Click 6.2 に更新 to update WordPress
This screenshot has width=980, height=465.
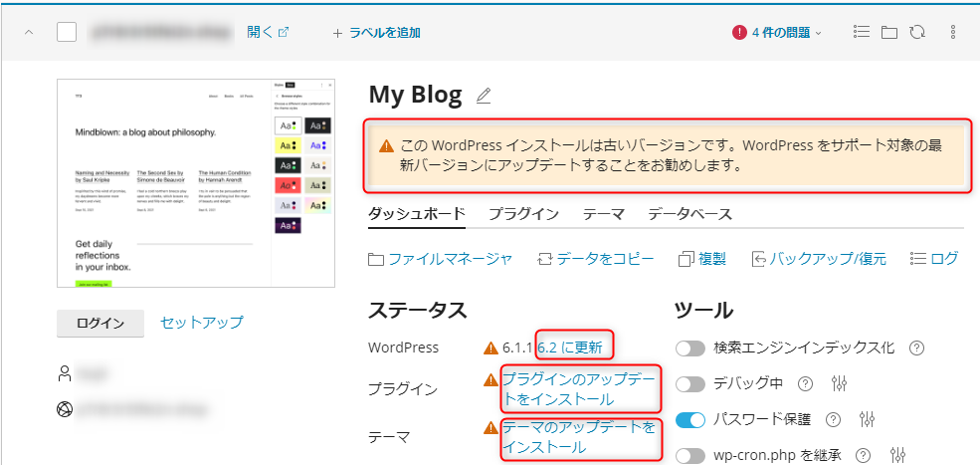(x=570, y=348)
